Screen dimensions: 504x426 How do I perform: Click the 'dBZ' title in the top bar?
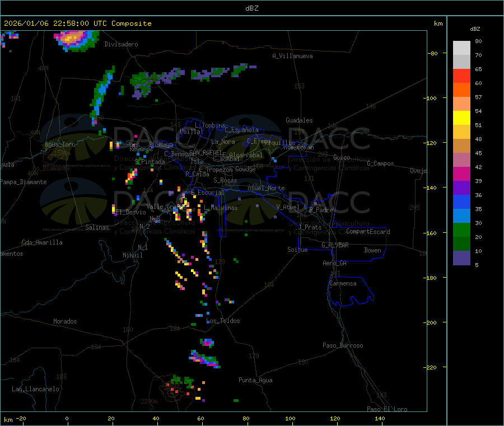click(x=251, y=8)
